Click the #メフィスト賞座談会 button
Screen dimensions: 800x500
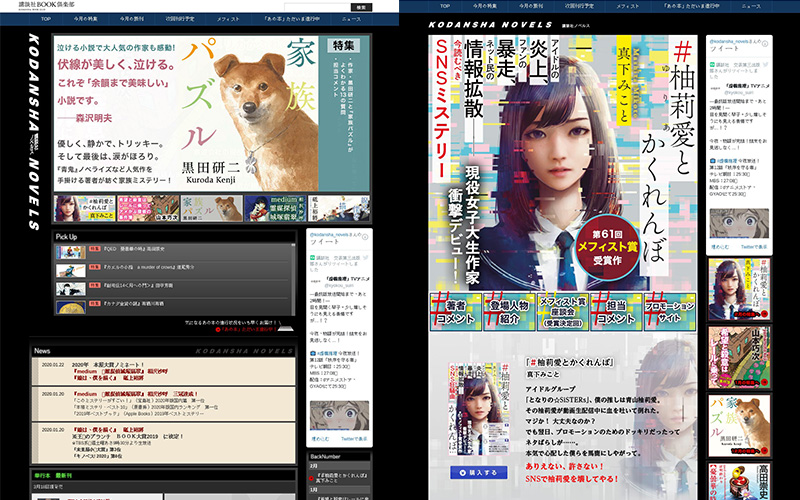[x=563, y=312]
